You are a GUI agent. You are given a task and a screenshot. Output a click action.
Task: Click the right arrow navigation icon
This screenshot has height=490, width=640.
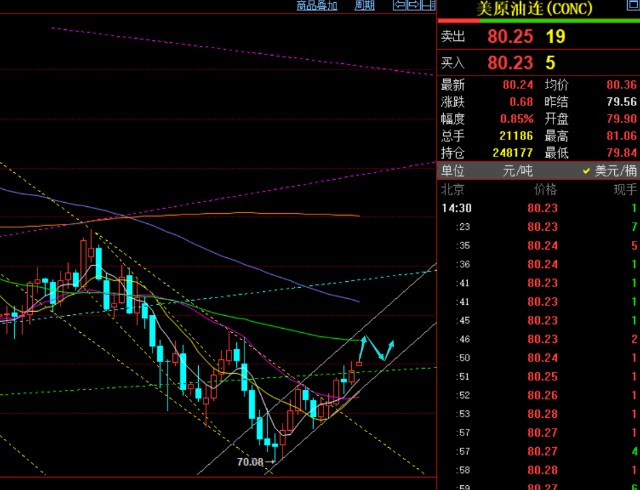click(x=413, y=6)
